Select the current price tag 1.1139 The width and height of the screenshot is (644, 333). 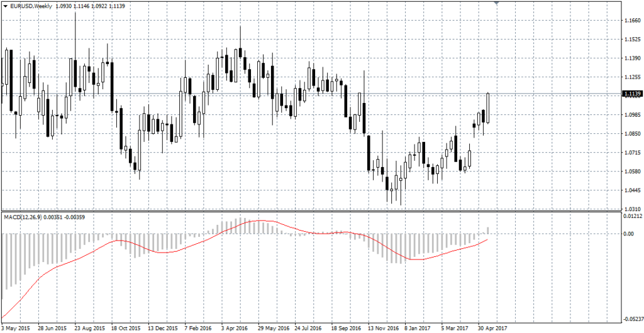(x=631, y=94)
